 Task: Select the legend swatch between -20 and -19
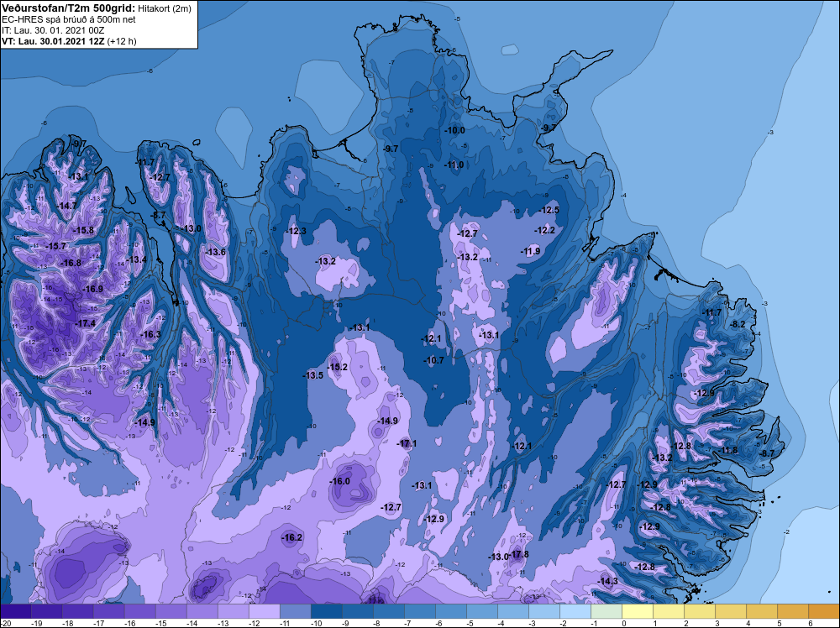click(15, 611)
